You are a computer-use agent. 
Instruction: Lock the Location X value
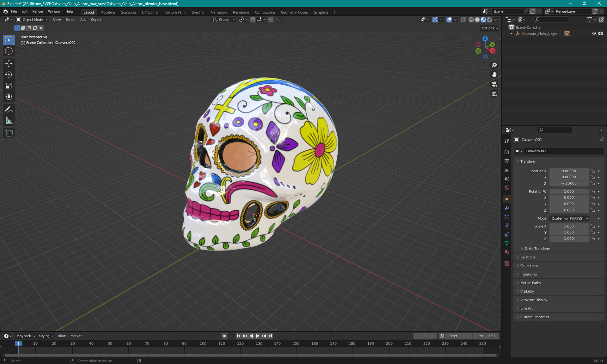click(593, 171)
